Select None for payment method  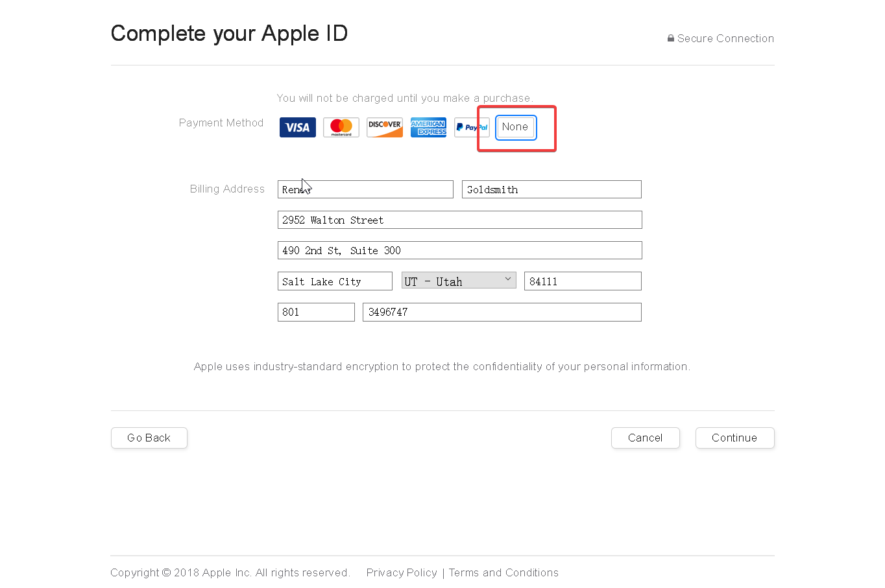pyautogui.click(x=515, y=127)
